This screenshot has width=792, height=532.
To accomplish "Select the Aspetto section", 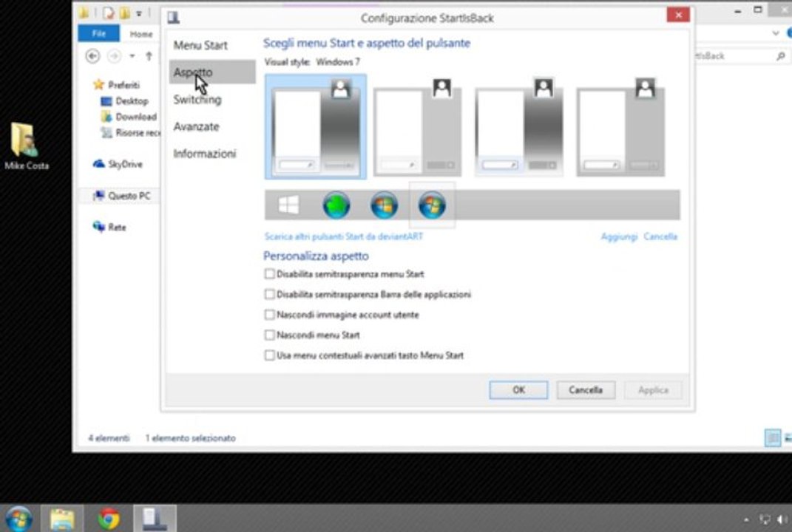I will tap(212, 72).
